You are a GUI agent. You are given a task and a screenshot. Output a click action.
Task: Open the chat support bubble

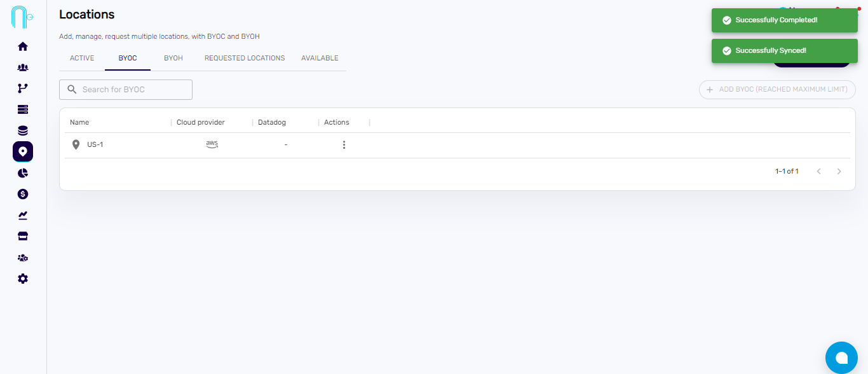841,357
